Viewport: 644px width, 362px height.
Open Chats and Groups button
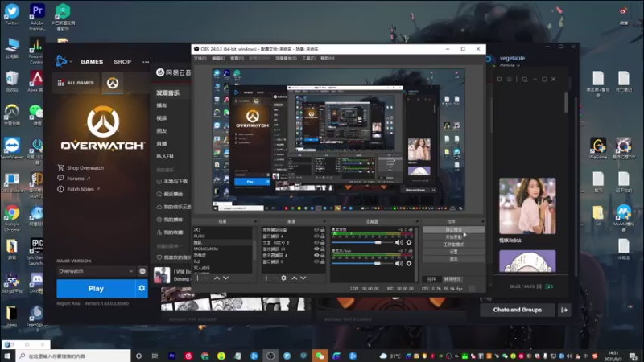click(518, 310)
